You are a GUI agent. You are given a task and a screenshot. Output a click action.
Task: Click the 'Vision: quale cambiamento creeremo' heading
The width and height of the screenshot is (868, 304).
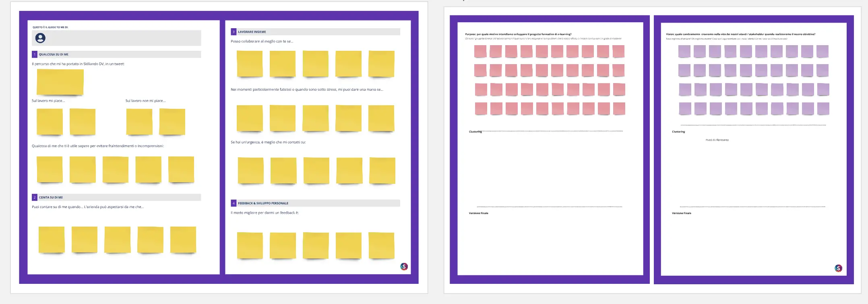point(740,34)
